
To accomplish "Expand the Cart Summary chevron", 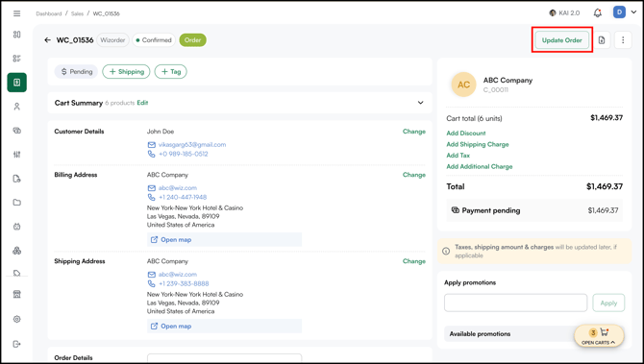I will point(421,103).
